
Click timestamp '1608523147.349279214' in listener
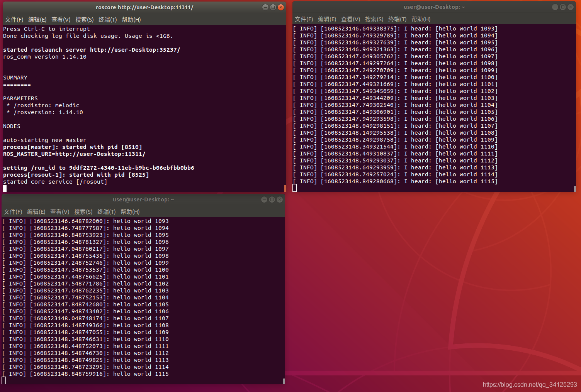359,77
